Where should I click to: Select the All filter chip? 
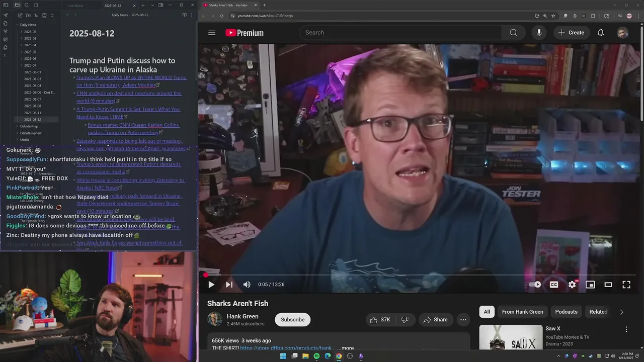pos(487,312)
